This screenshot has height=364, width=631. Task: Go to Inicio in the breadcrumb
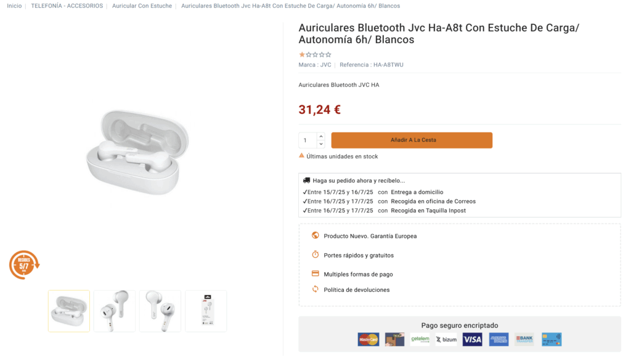click(14, 6)
